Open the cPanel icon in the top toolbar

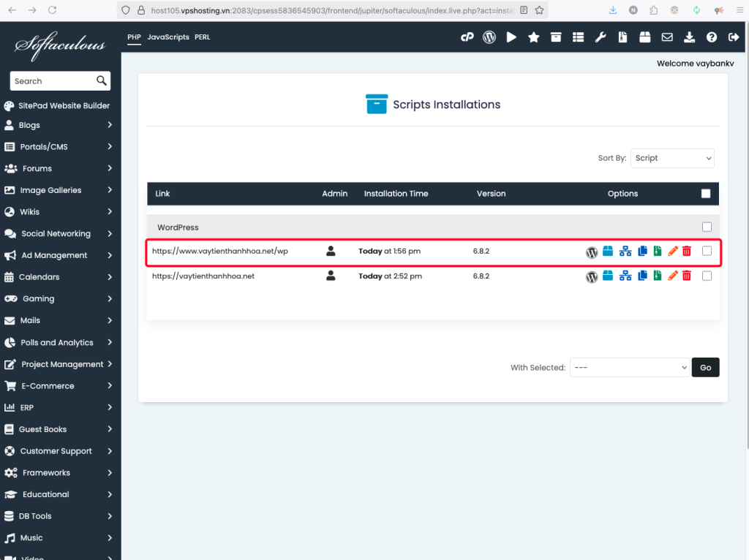[467, 37]
